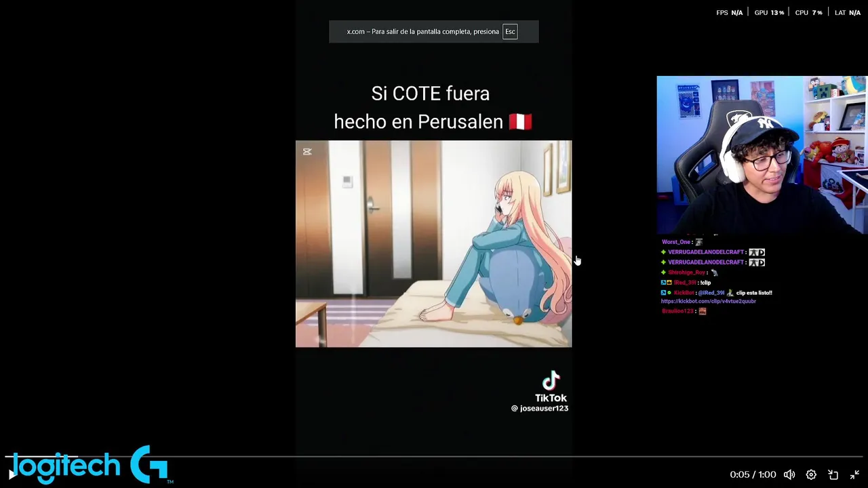Click the Esc key hint in fullscreen notice
Screen dimensions: 868x488
point(510,31)
